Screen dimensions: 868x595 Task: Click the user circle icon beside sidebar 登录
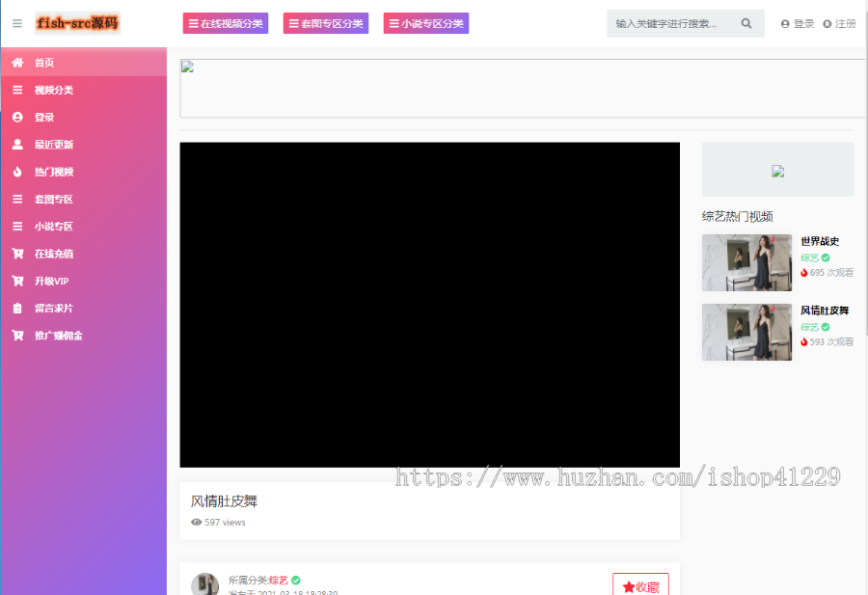(x=17, y=117)
